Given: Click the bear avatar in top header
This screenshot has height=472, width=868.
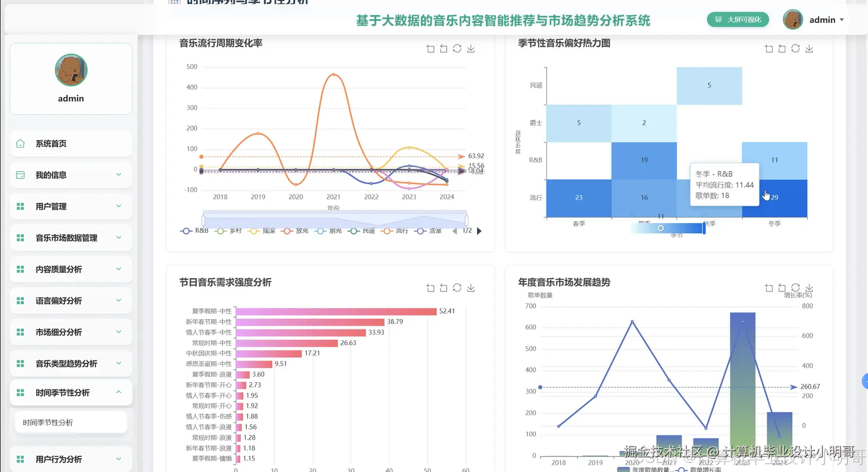Looking at the screenshot, I should (x=793, y=20).
